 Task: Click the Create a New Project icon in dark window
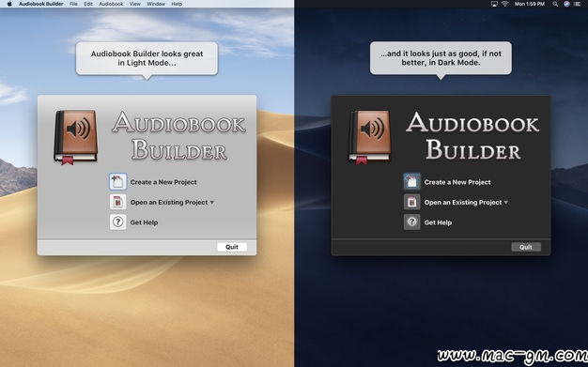[x=411, y=182]
